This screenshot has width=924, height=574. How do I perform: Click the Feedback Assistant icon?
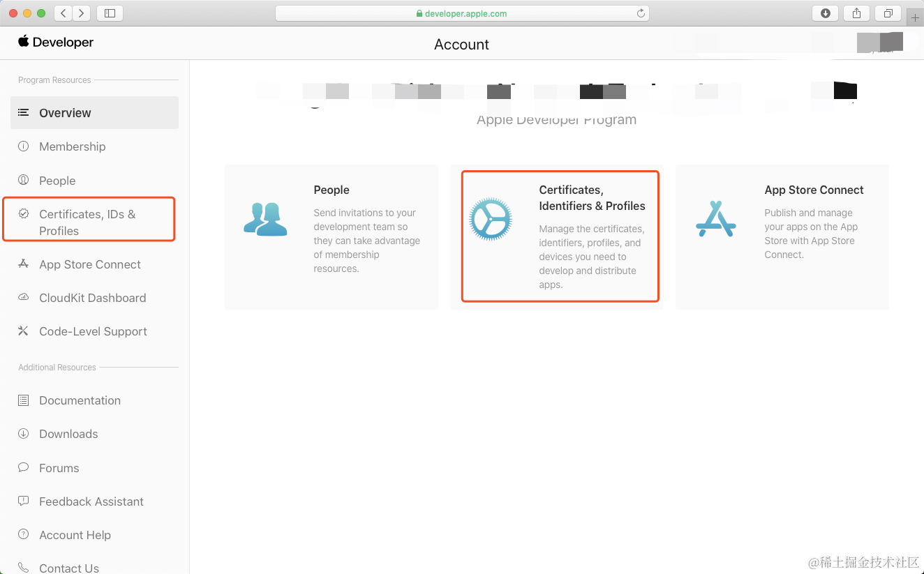(23, 501)
